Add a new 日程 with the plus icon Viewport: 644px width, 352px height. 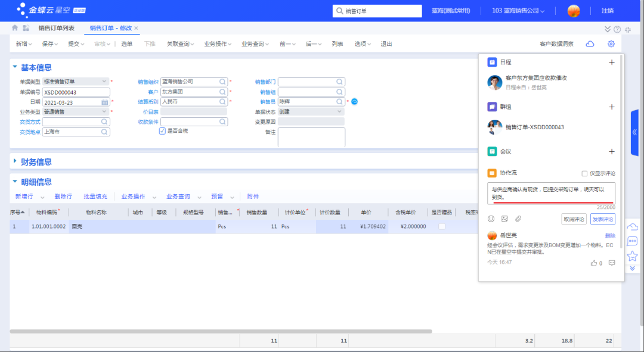point(612,63)
